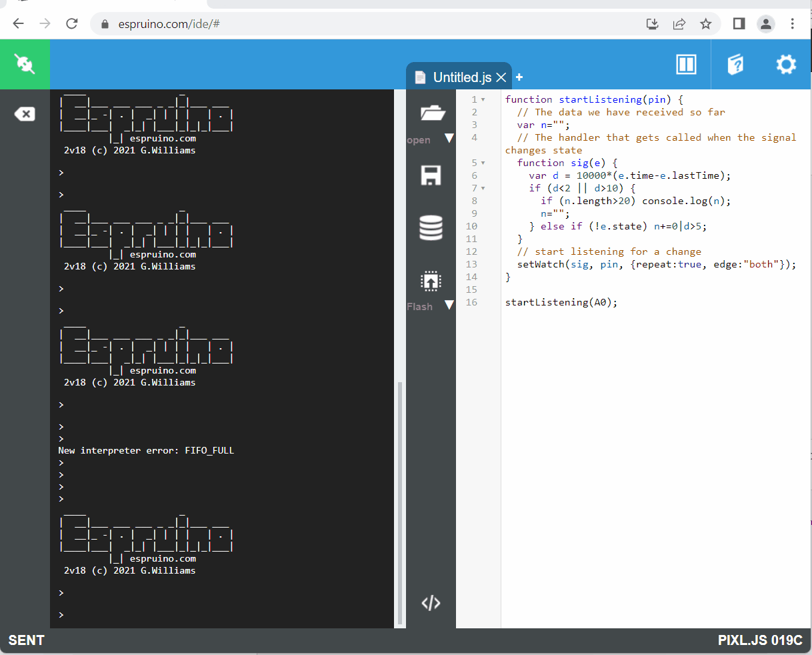This screenshot has height=655, width=812.
Task: Click the 'var d = 10000*' code line
Action: coord(630,175)
